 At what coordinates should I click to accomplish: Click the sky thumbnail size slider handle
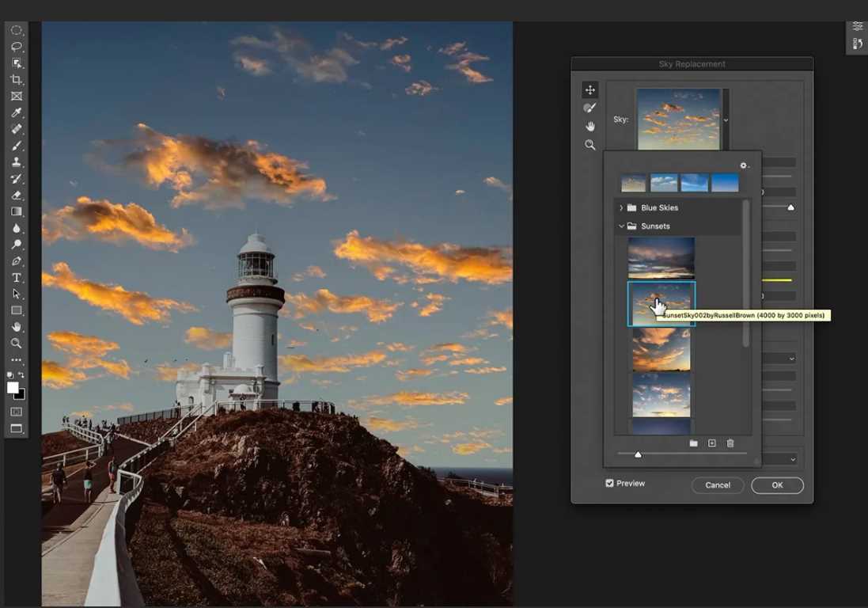tap(638, 454)
